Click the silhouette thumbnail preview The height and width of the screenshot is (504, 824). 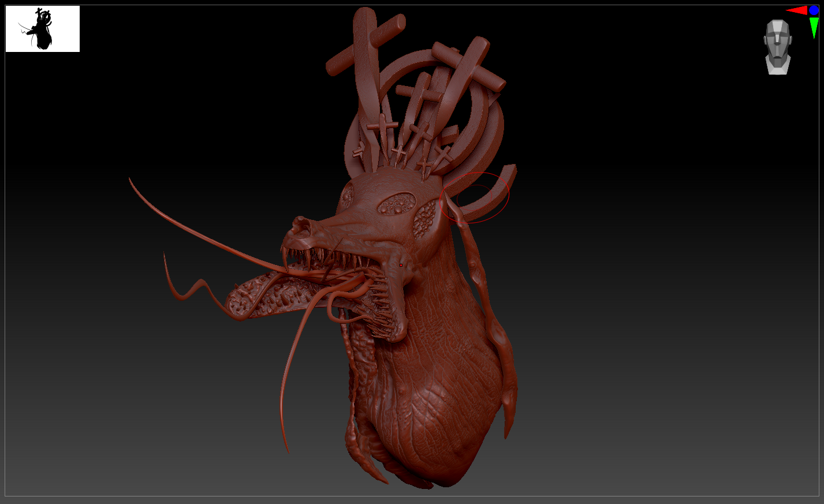point(43,29)
